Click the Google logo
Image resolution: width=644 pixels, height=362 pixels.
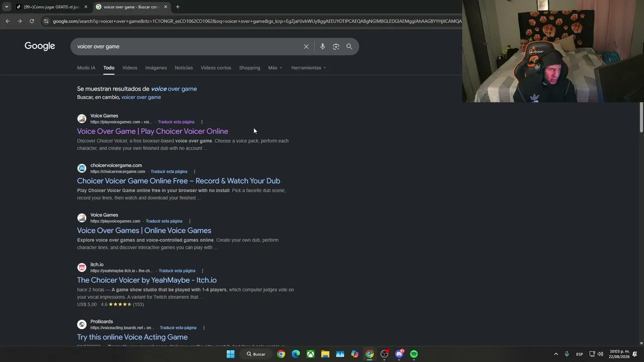tap(40, 46)
